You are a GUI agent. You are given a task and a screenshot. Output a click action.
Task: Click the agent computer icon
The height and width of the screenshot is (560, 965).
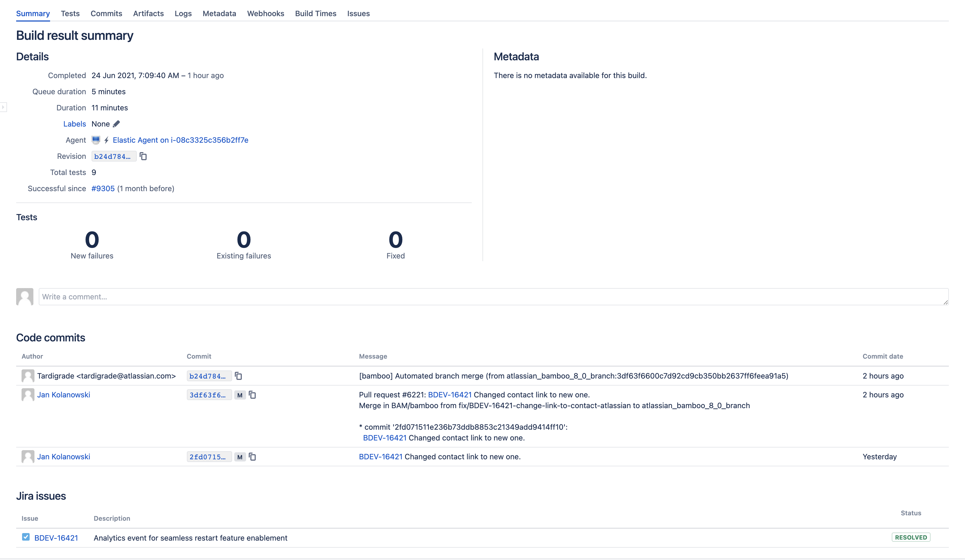(x=96, y=140)
